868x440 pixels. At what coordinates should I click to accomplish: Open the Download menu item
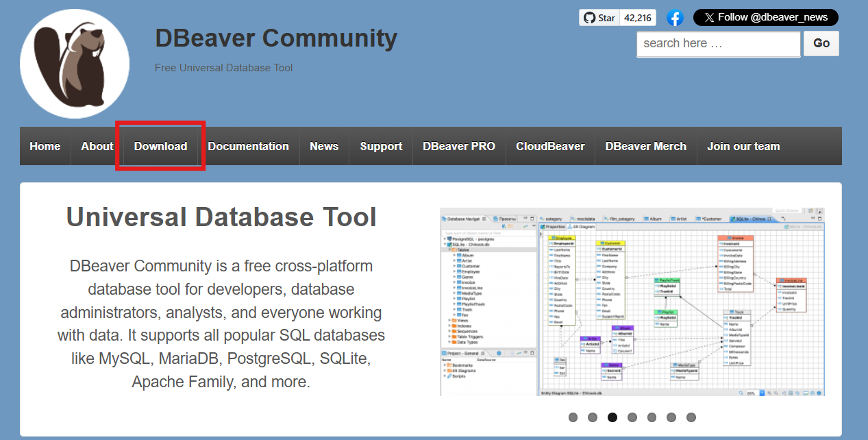point(160,146)
